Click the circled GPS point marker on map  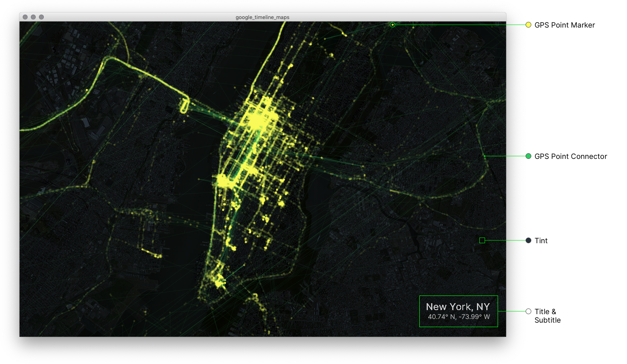[x=393, y=25]
